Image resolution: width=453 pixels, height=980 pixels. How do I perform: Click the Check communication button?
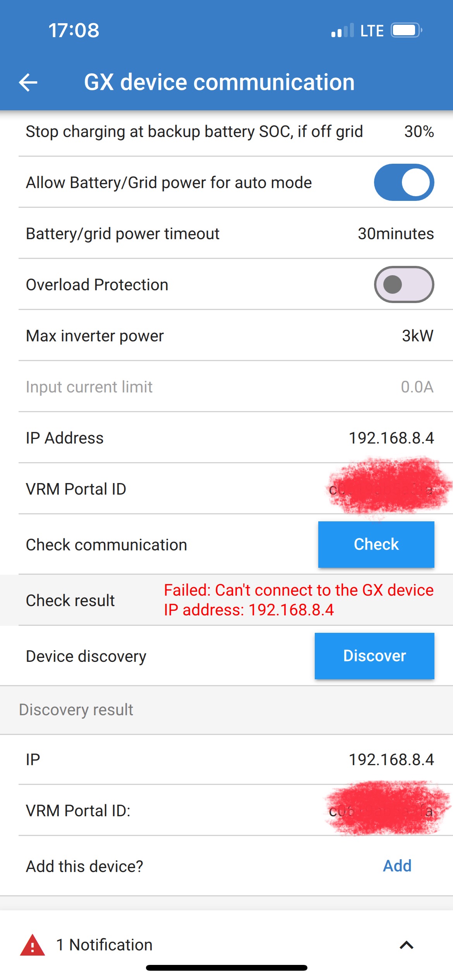coord(376,544)
